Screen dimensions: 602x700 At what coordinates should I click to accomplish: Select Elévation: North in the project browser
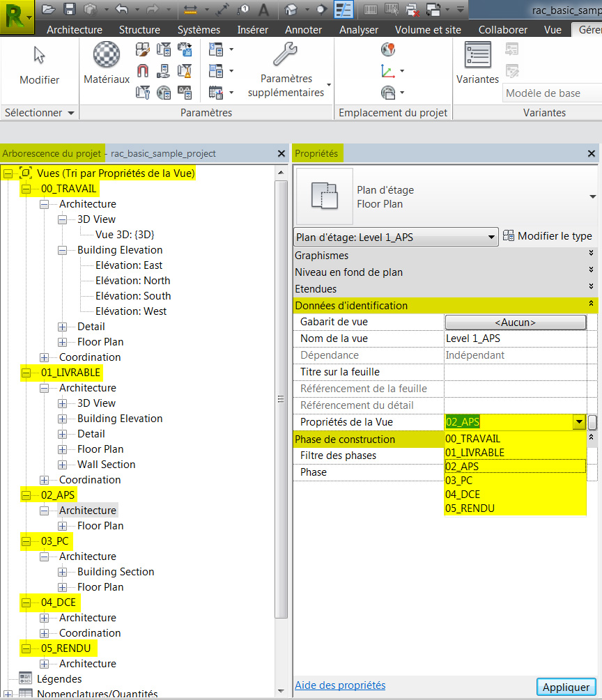pyautogui.click(x=134, y=280)
